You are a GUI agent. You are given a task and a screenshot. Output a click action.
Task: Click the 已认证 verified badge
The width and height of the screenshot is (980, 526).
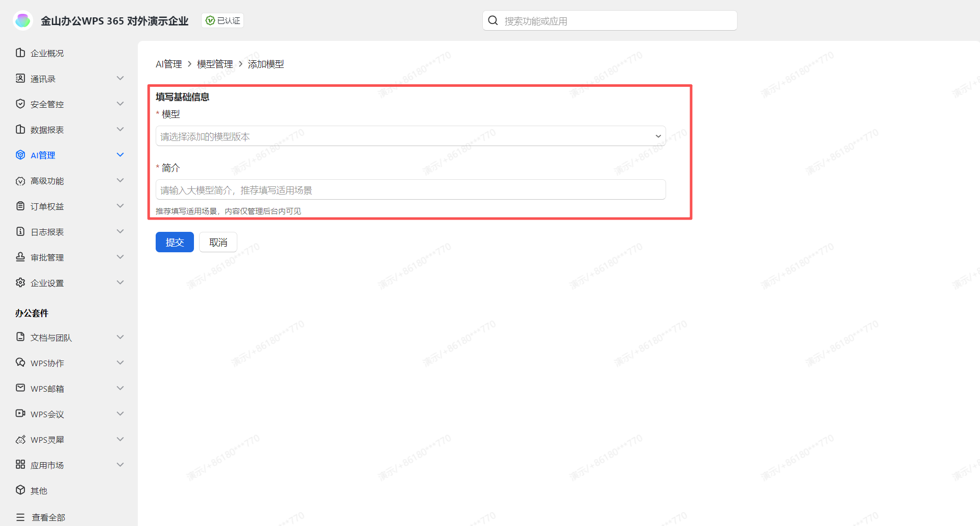pos(223,20)
